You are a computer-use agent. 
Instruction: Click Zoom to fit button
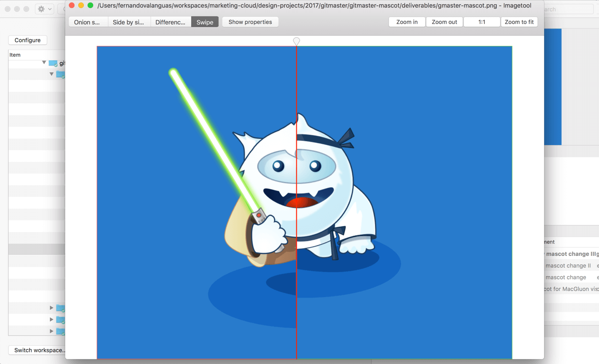519,22
